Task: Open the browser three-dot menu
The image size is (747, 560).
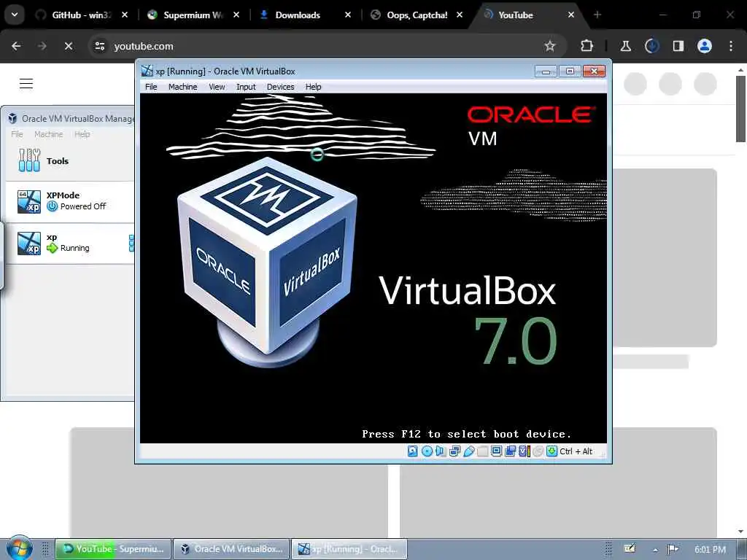Action: [x=730, y=46]
